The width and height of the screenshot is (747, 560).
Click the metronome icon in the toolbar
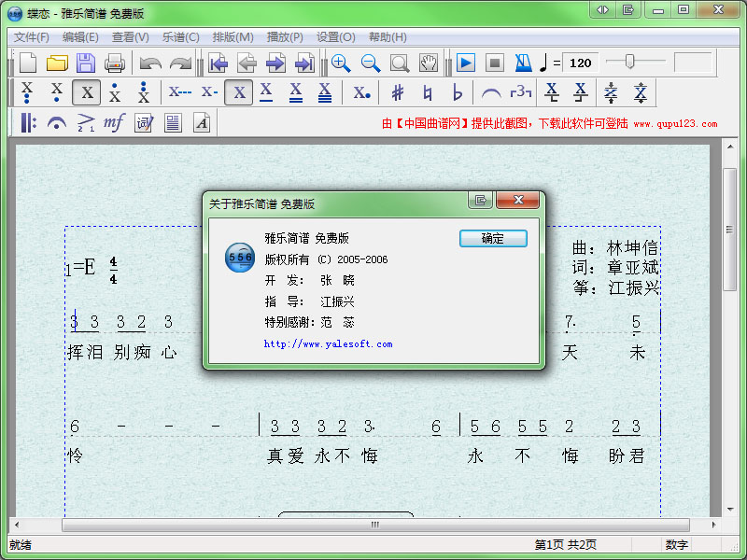click(x=524, y=63)
